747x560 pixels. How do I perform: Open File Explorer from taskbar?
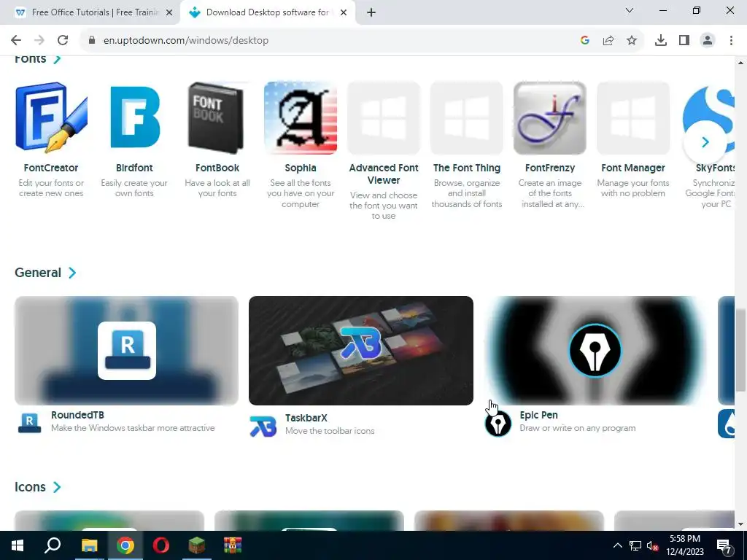[89, 545]
